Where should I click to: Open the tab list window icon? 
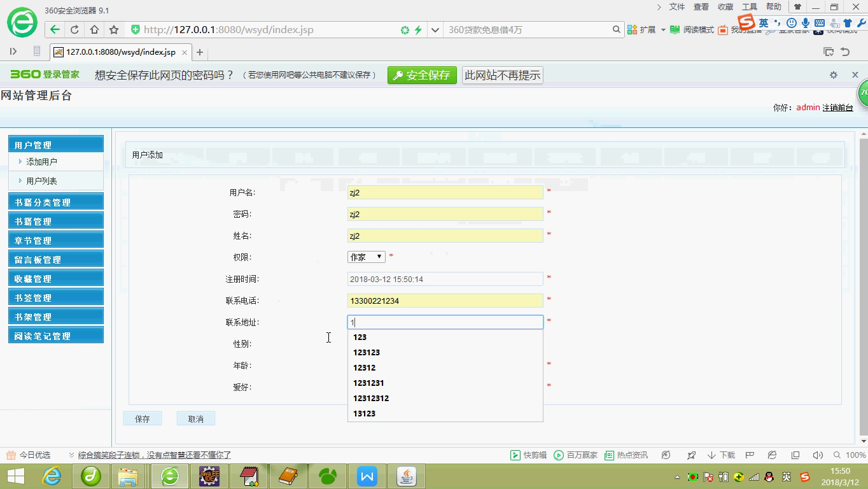tap(829, 52)
